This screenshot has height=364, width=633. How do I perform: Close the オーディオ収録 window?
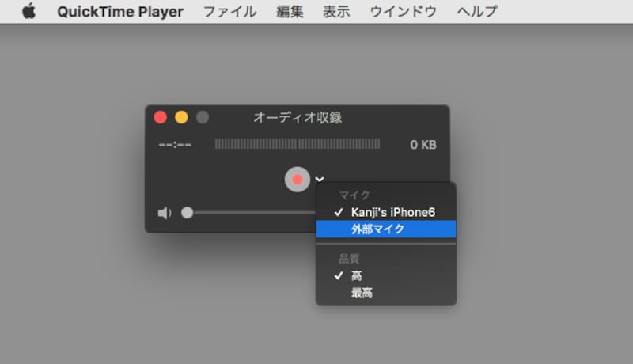[161, 117]
